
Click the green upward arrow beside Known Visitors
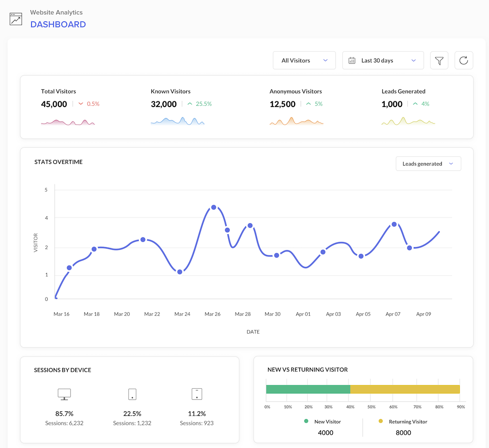click(x=191, y=104)
